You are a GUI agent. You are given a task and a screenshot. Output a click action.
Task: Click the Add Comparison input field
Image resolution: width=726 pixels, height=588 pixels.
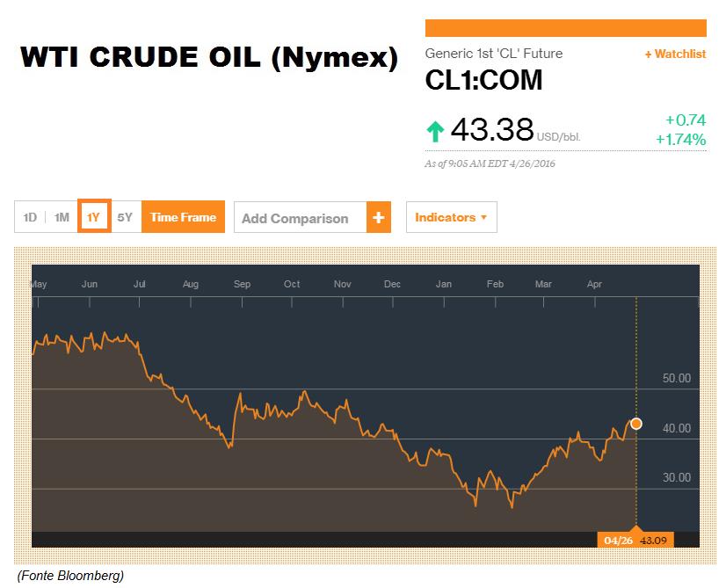301,218
